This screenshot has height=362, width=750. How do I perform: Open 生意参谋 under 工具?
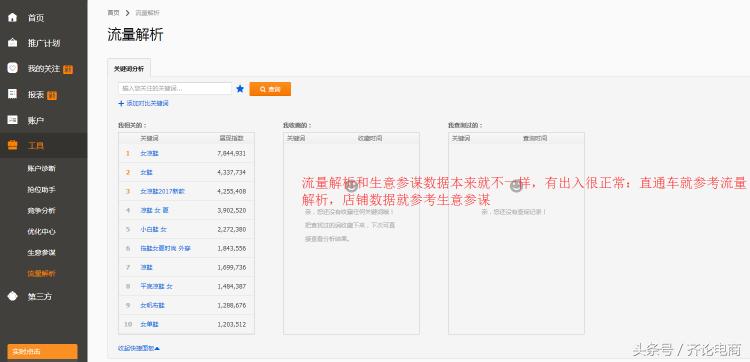[41, 252]
